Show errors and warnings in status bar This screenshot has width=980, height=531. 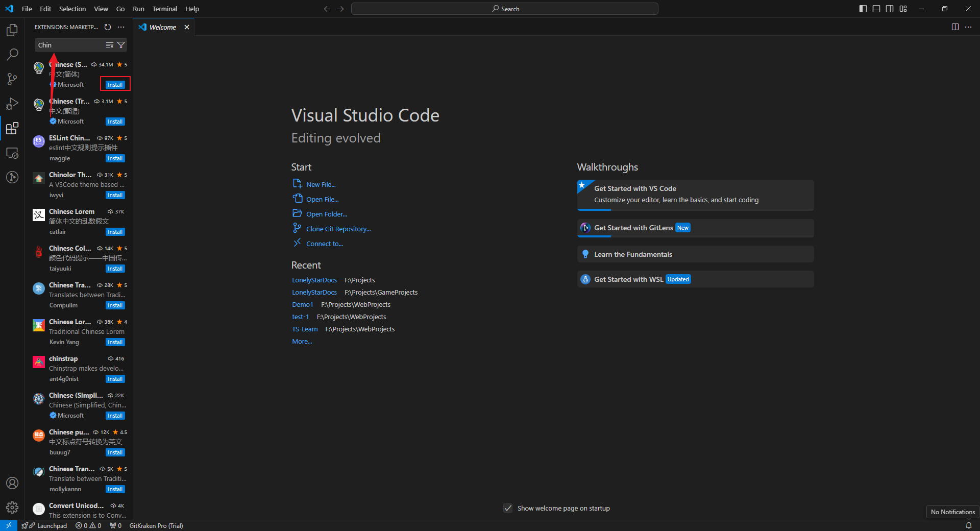pyautogui.click(x=88, y=525)
